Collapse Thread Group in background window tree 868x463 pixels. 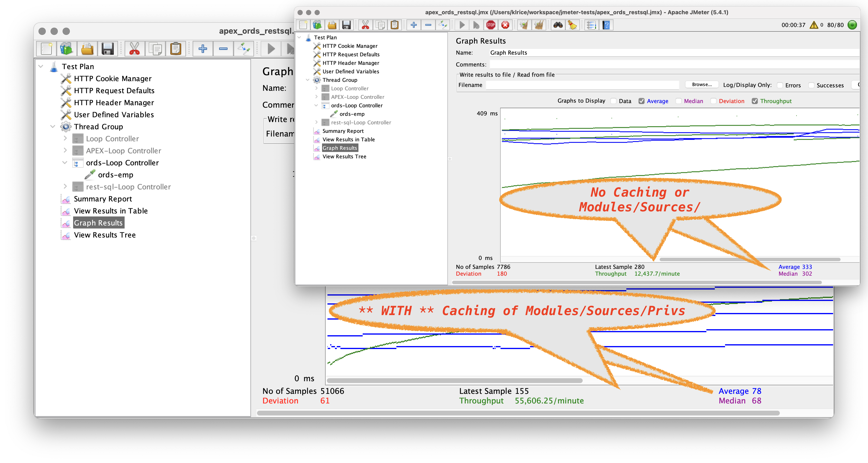[x=53, y=127]
